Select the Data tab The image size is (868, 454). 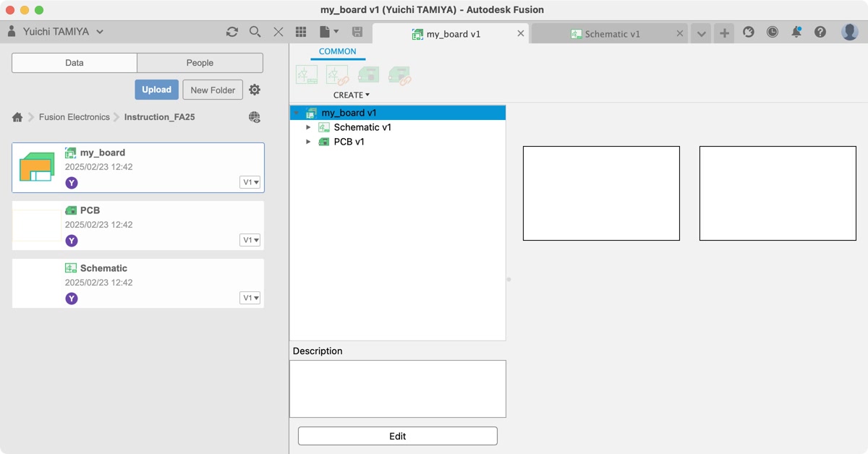[x=75, y=63]
